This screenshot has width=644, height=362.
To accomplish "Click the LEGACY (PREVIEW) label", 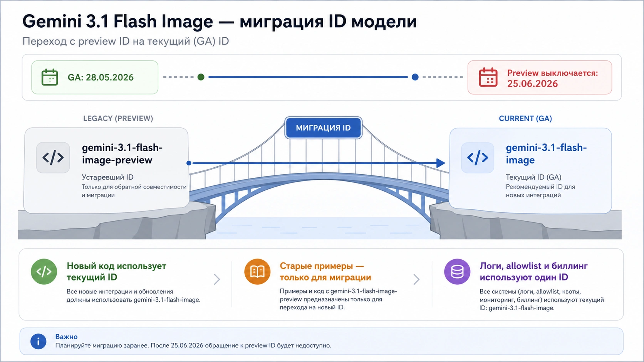I will [118, 118].
